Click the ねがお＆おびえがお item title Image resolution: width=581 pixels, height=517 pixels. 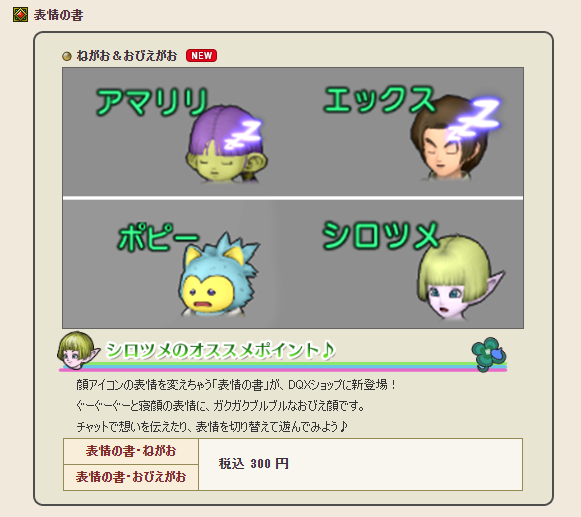coord(127,56)
